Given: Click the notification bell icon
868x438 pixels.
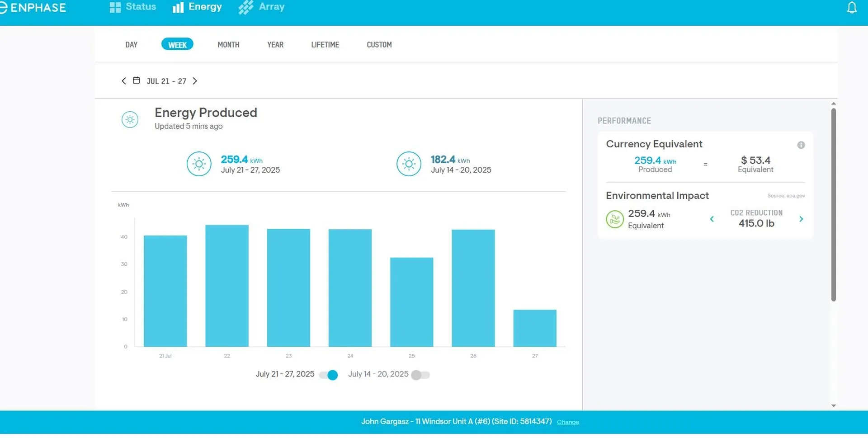Looking at the screenshot, I should 852,8.
